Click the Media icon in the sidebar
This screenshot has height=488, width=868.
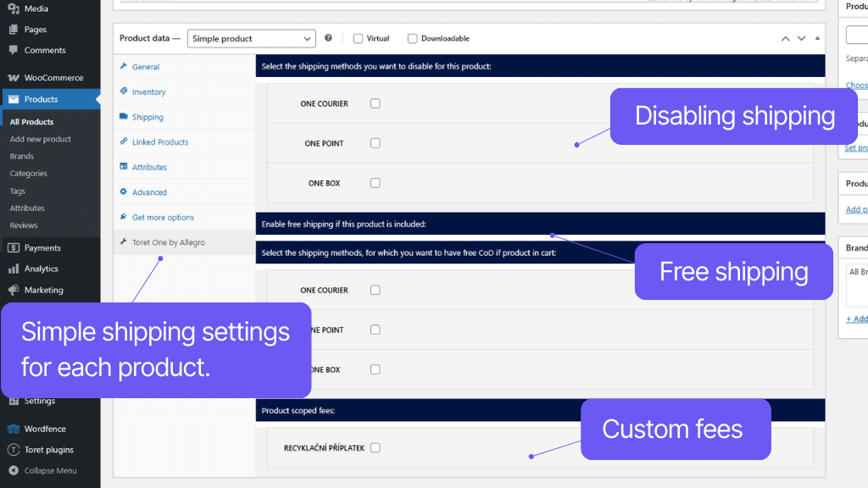click(x=14, y=8)
